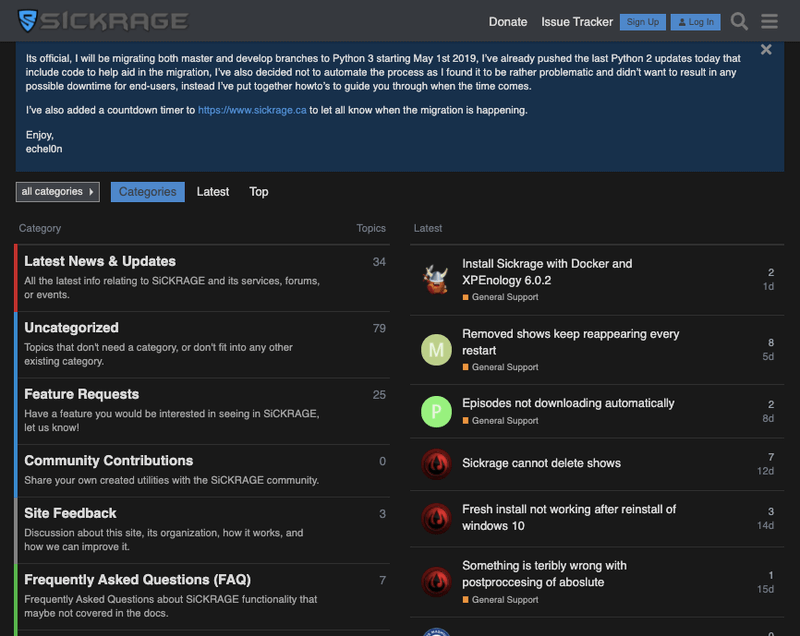Click the SiCKRAGE shield logo

[28, 21]
